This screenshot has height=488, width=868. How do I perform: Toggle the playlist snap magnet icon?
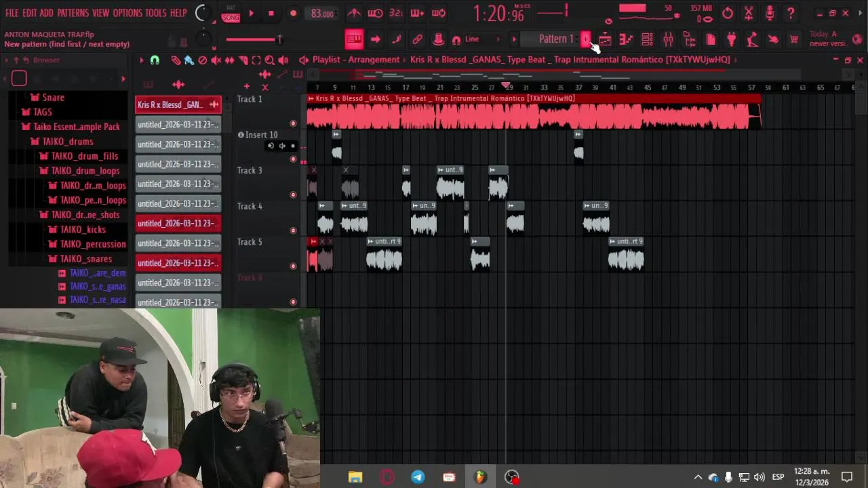155,60
